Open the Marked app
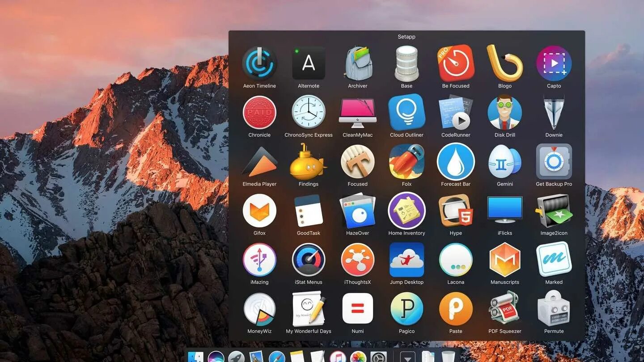The image size is (644, 362). [554, 260]
